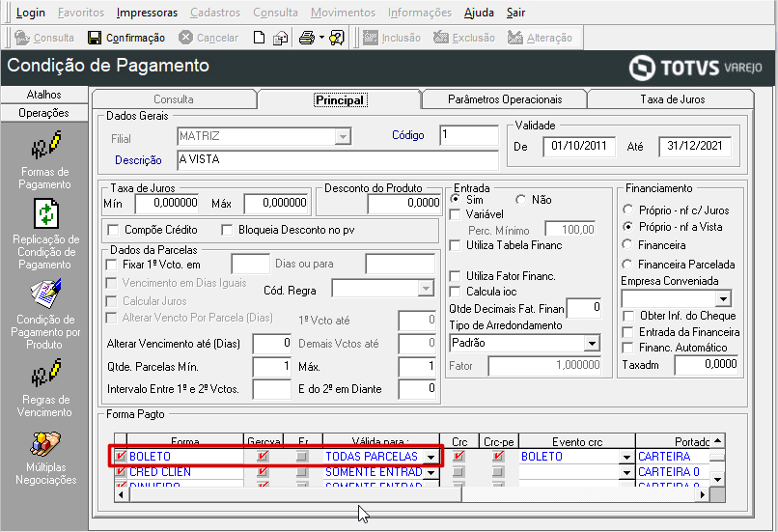The height and width of the screenshot is (532, 778).
Task: Click the Código input field
Action: coord(469,135)
